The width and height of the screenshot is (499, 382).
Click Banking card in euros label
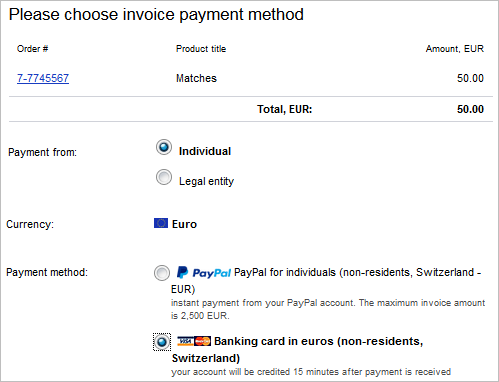point(297,350)
